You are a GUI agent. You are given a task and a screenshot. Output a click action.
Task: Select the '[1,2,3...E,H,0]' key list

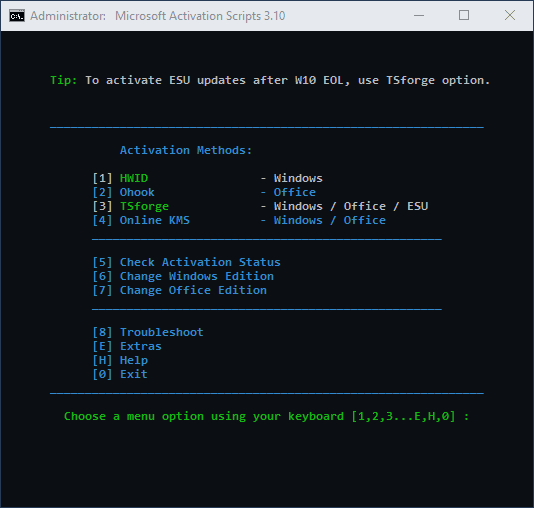tap(403, 416)
